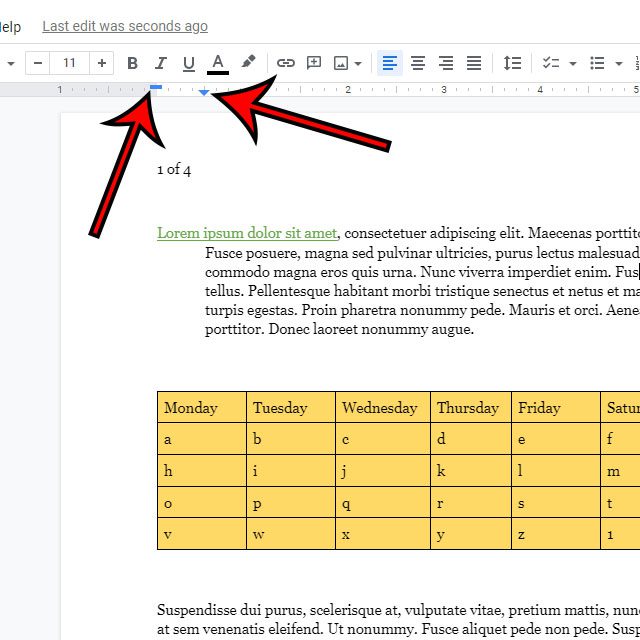Screen dimensions: 640x640
Task: Open 'Last edit was seconds ago' history
Action: click(x=125, y=27)
